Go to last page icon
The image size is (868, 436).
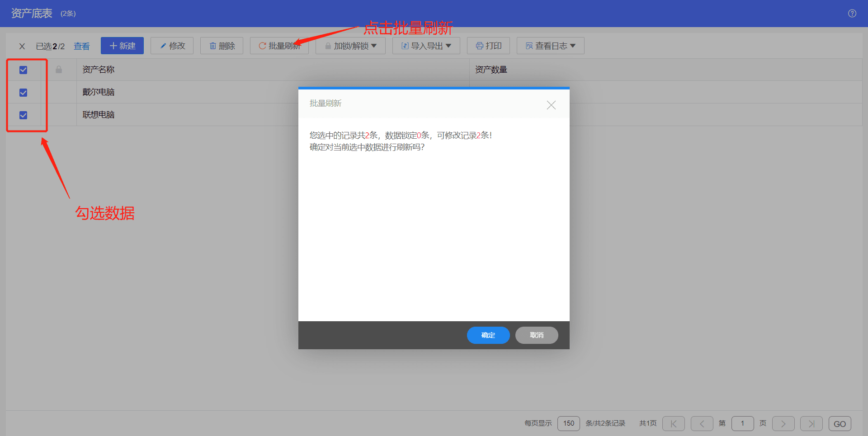pos(811,424)
